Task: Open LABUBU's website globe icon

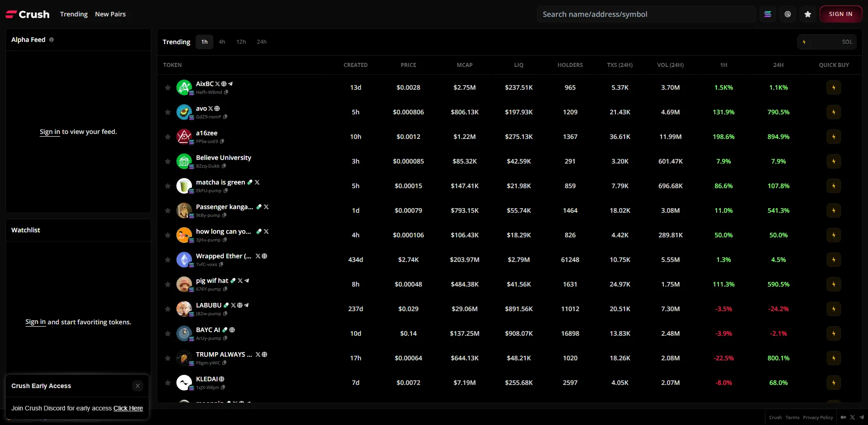Action: [x=240, y=305]
